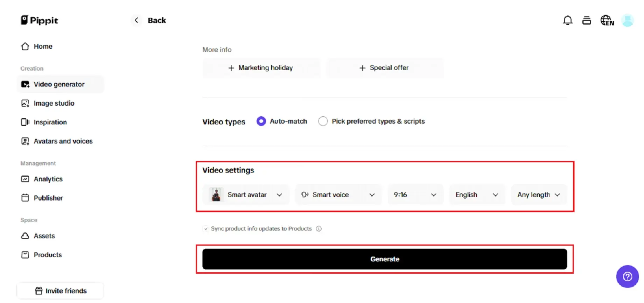The width and height of the screenshot is (644, 303).
Task: Click the Generate button
Action: coord(385,259)
